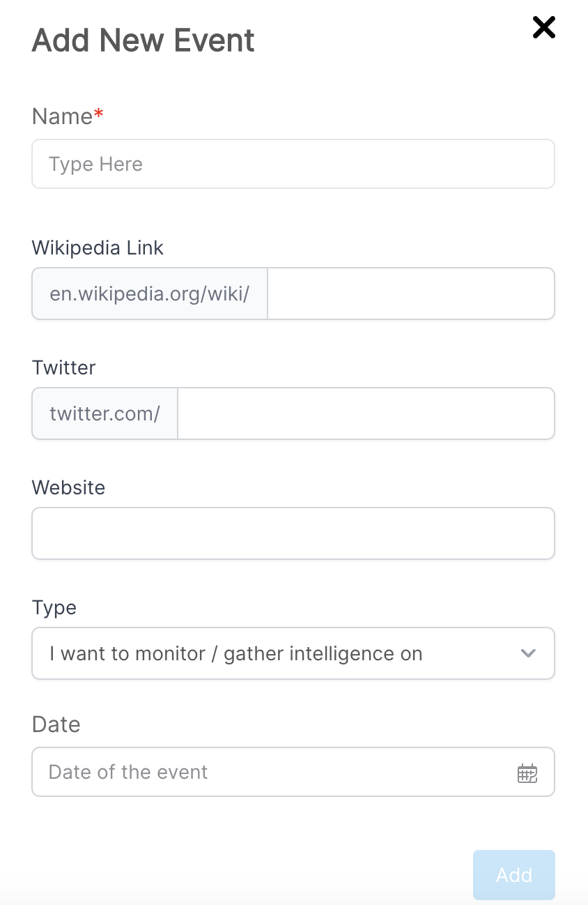Click the 'Add New Event' dialog title
The width and height of the screenshot is (588, 905).
[x=142, y=40]
